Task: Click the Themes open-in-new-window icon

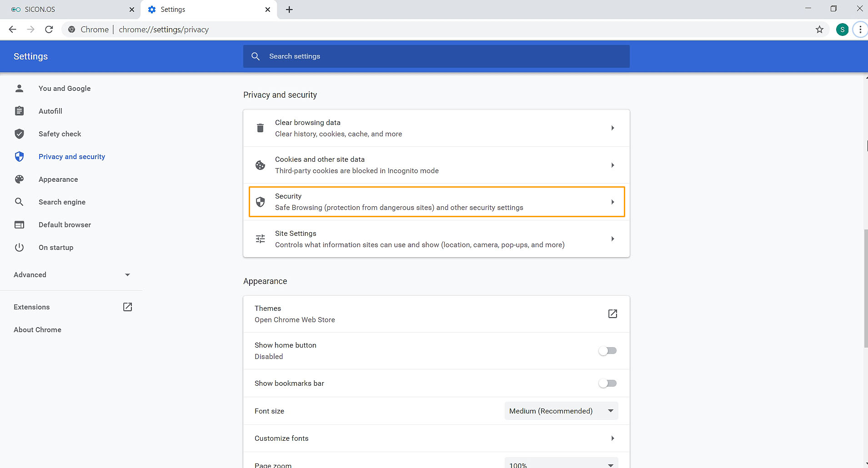Action: tap(612, 314)
